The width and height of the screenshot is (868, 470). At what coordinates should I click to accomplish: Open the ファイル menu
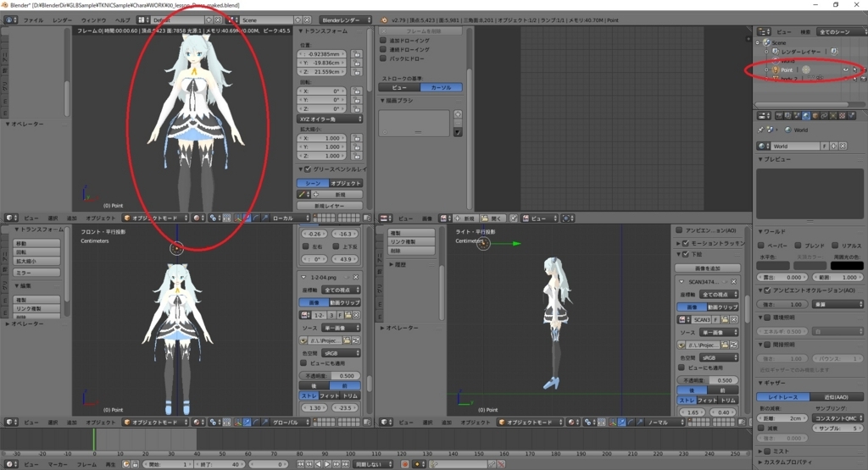[x=33, y=20]
